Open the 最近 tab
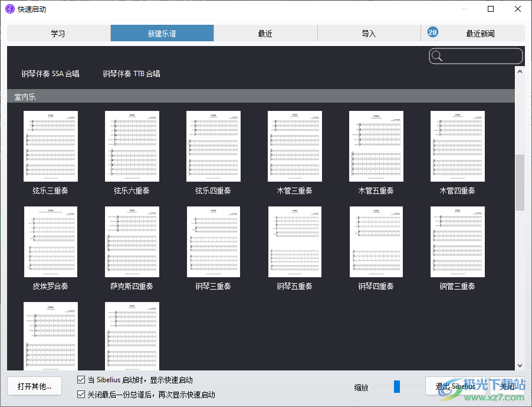 (x=265, y=33)
